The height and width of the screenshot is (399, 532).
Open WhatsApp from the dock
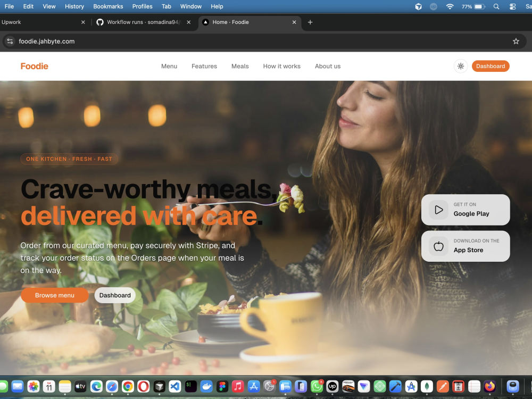(x=317, y=386)
